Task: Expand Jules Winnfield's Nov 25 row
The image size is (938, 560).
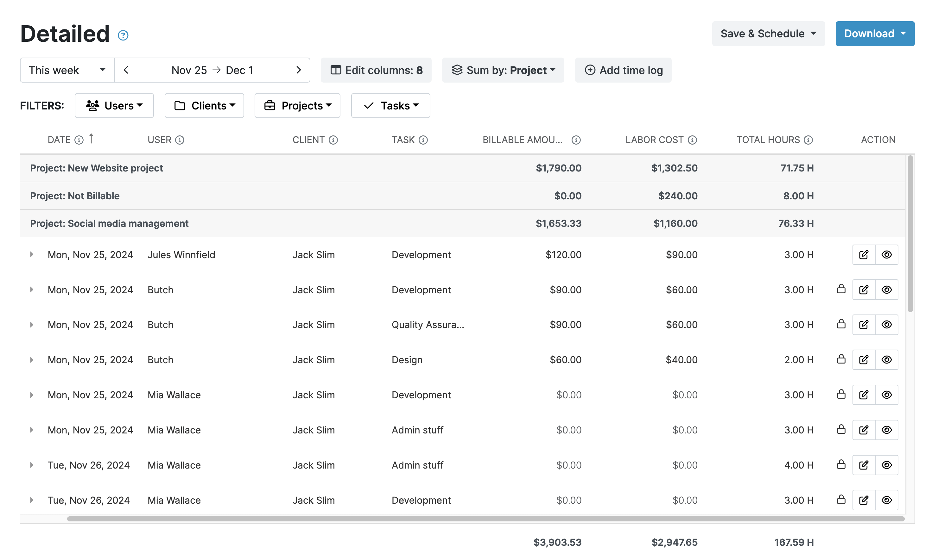Action: pyautogui.click(x=32, y=254)
